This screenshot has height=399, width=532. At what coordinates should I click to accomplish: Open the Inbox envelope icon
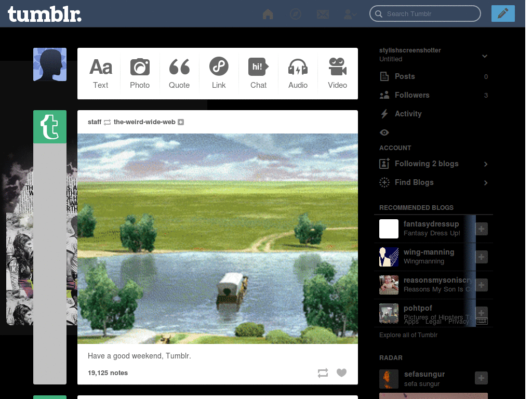(323, 14)
